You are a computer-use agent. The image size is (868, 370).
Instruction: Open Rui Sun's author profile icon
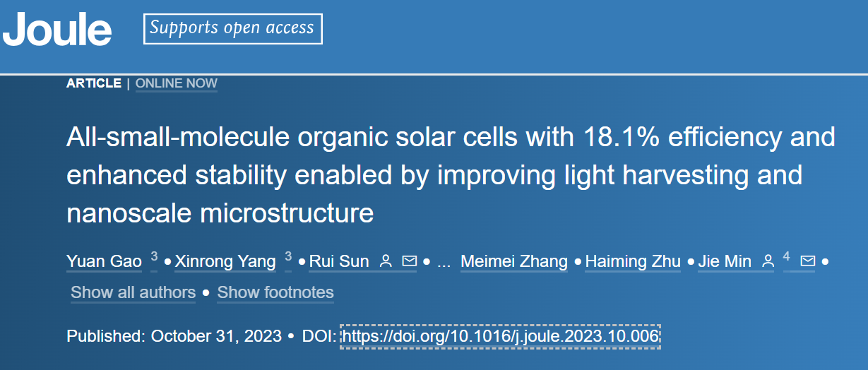pyautogui.click(x=386, y=261)
